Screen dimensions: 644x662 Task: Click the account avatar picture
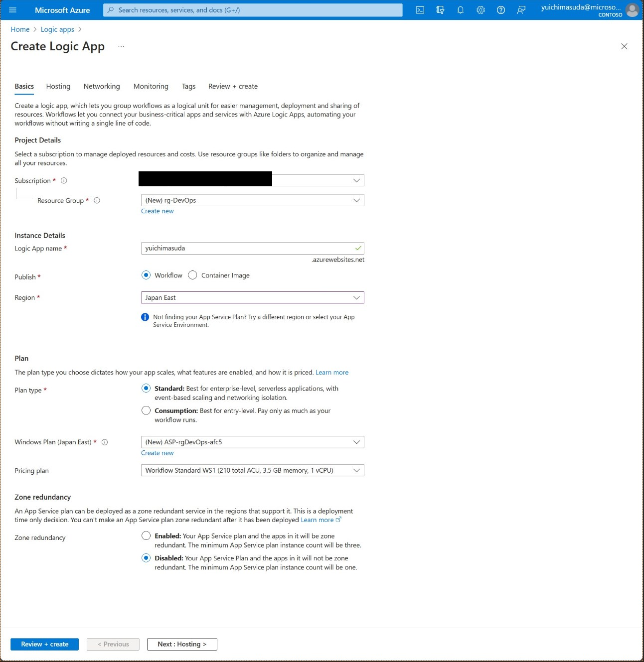[632, 10]
